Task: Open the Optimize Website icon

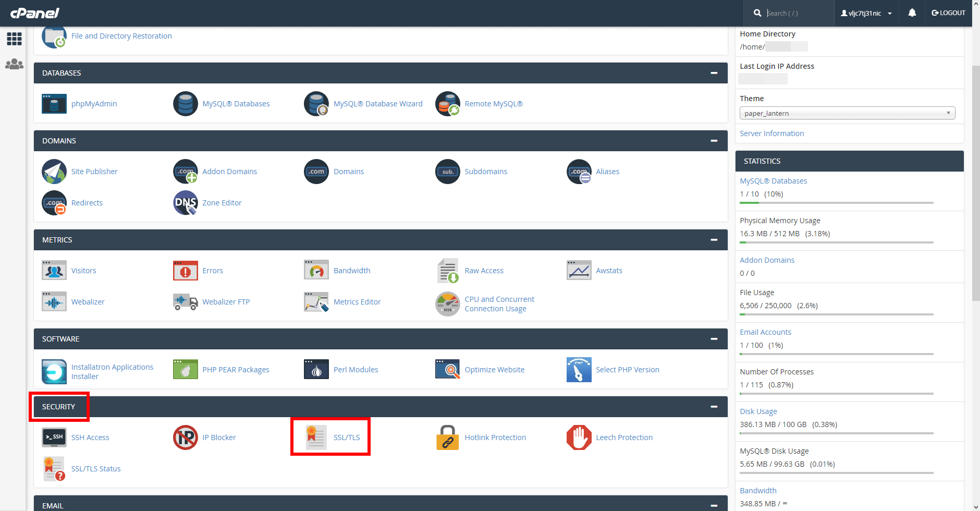Action: (x=448, y=370)
